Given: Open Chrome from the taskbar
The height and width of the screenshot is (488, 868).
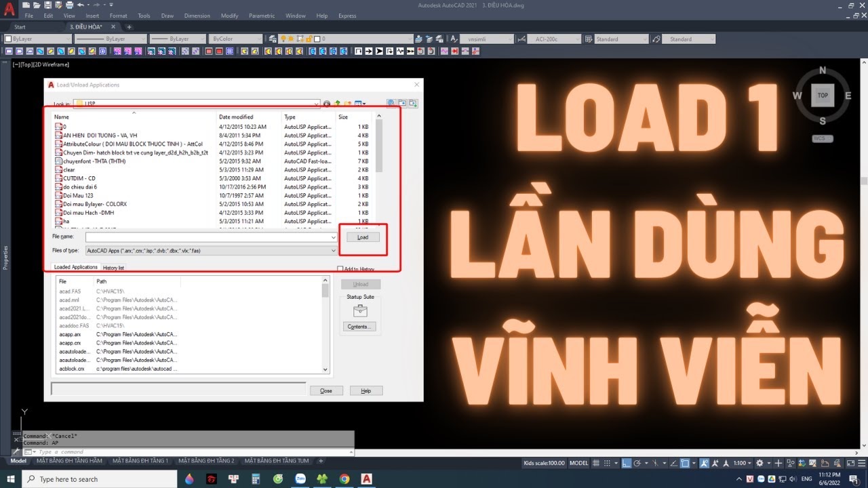Looking at the screenshot, I should click(344, 479).
